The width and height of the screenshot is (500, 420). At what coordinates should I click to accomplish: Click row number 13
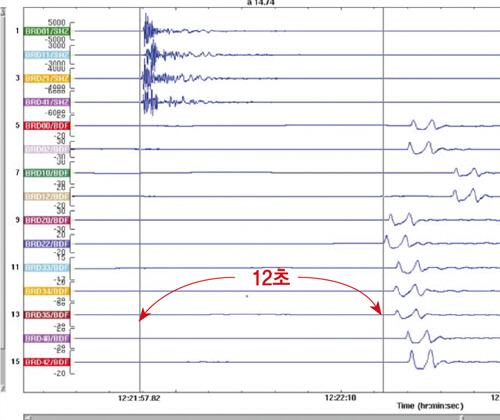pyautogui.click(x=15, y=314)
